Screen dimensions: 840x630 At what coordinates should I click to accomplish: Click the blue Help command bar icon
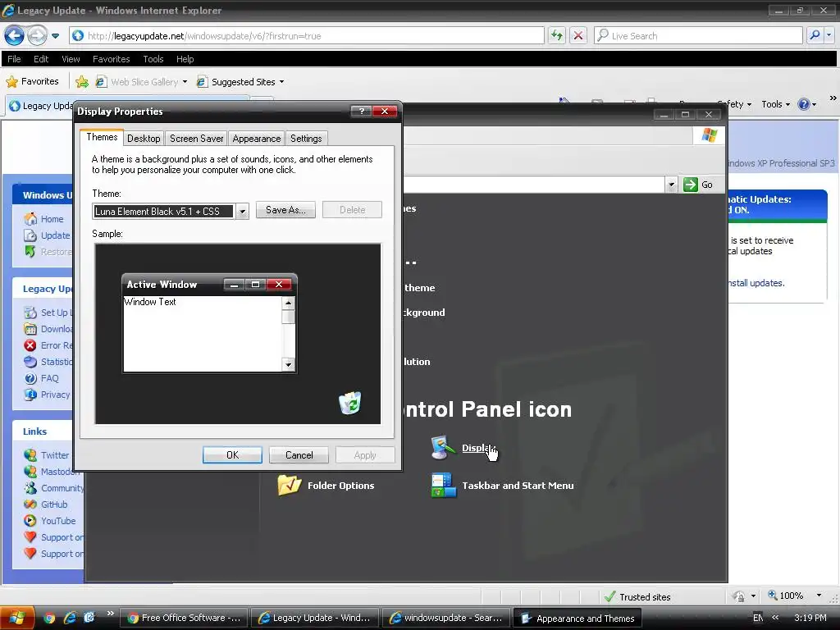pyautogui.click(x=804, y=104)
